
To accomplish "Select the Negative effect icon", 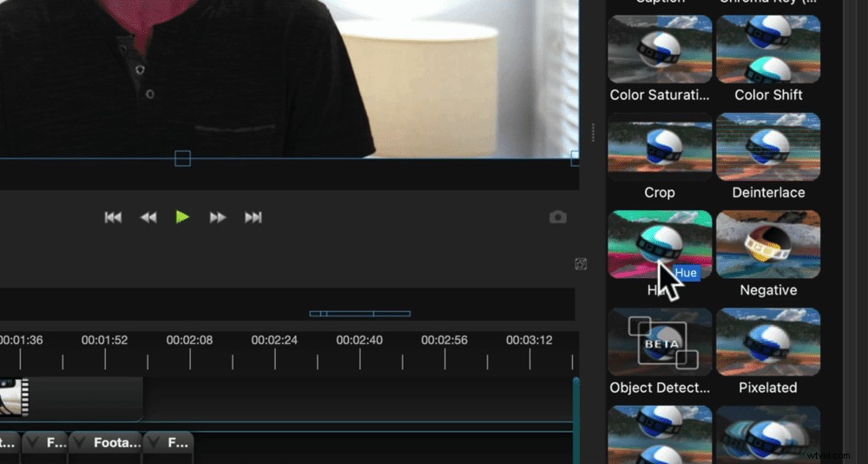I will click(768, 244).
